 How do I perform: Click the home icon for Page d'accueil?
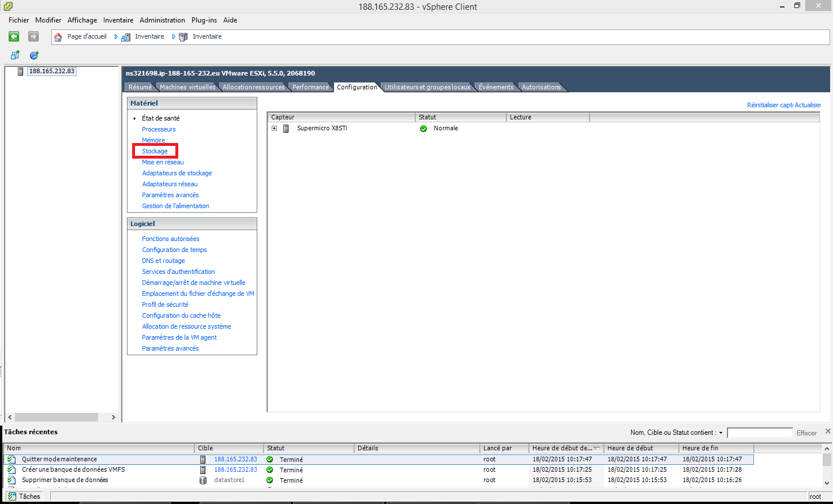pyautogui.click(x=58, y=37)
